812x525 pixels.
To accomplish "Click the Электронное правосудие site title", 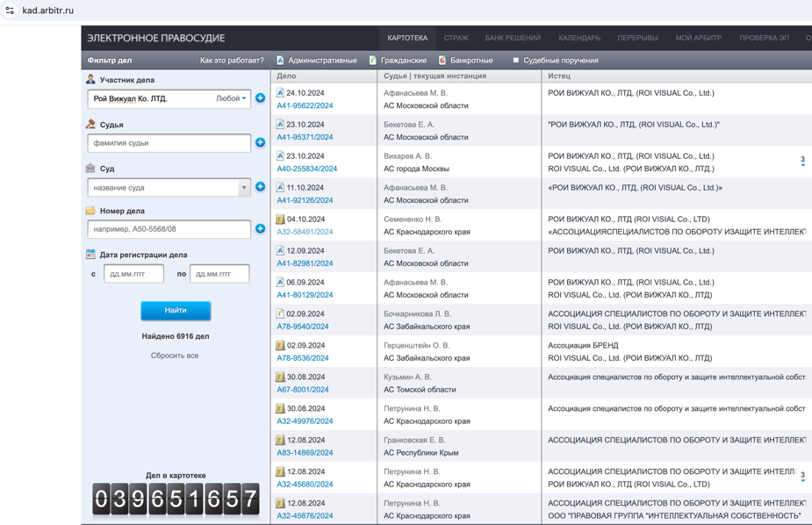I will 156,39.
